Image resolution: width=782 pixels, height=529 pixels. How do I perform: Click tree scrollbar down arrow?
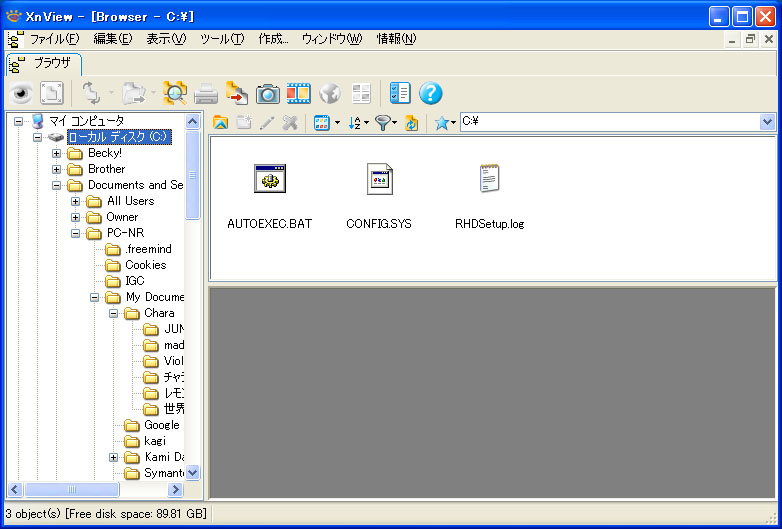193,472
